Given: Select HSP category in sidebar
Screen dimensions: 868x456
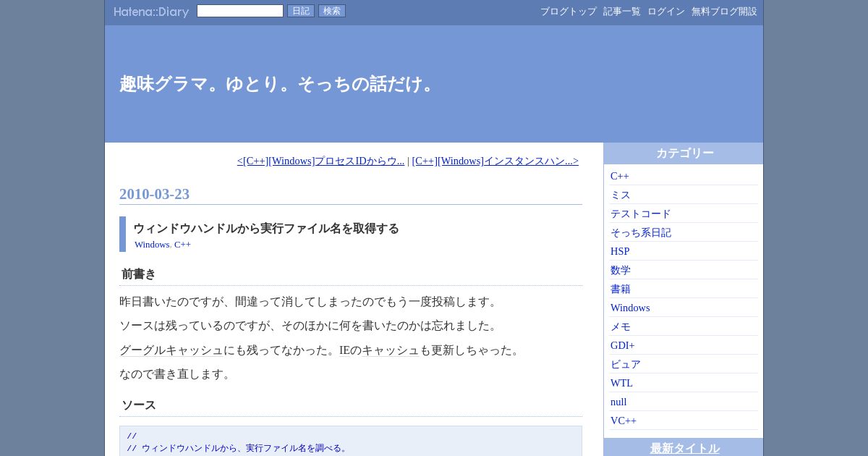Looking at the screenshot, I should coord(620,251).
